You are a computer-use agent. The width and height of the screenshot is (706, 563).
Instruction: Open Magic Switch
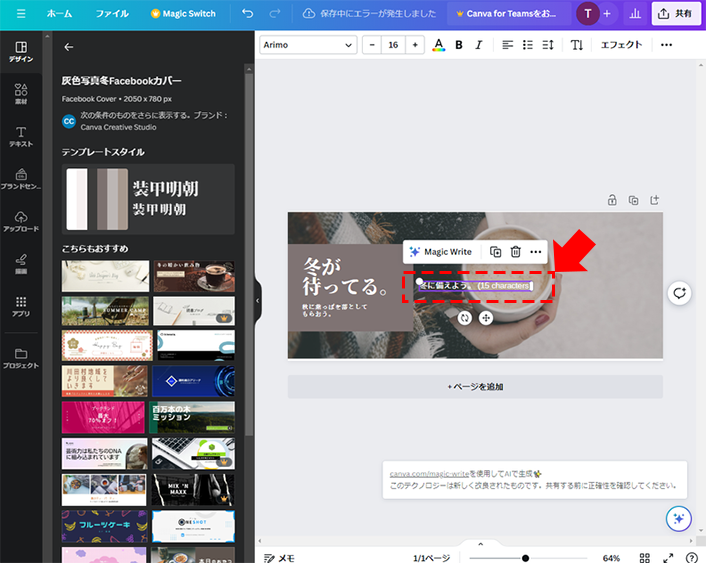point(183,14)
